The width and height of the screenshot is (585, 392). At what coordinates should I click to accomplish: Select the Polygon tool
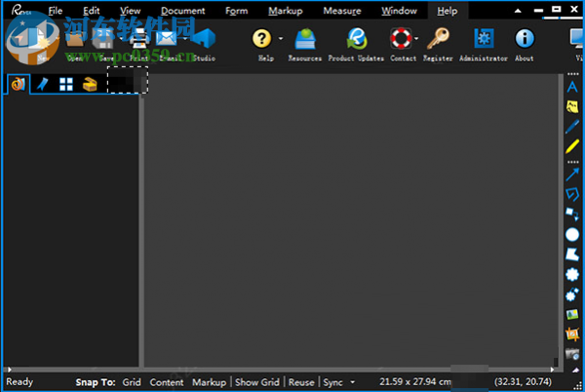572,255
